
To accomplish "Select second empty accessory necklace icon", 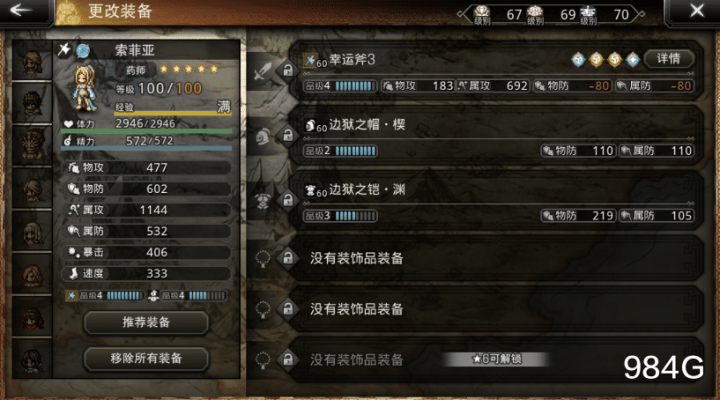I will pos(263,309).
